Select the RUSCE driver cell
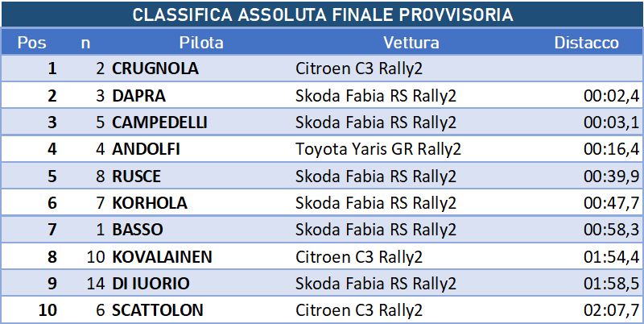This screenshot has width=644, height=324. coord(137,177)
